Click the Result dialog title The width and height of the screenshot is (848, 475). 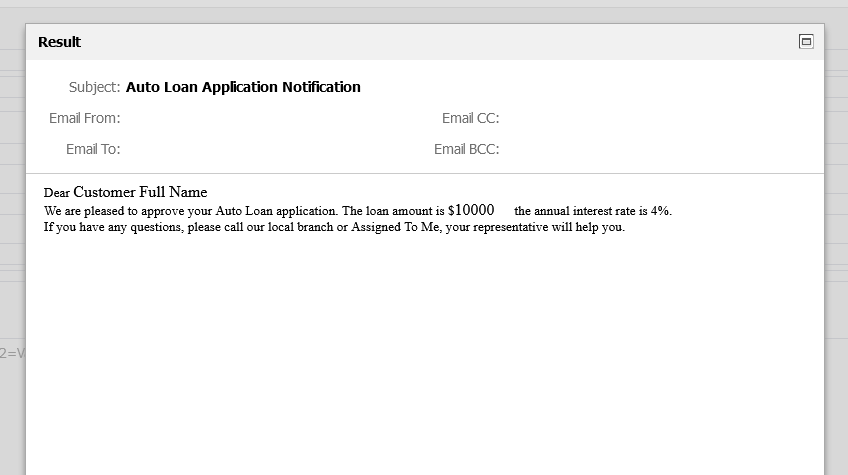pos(59,42)
